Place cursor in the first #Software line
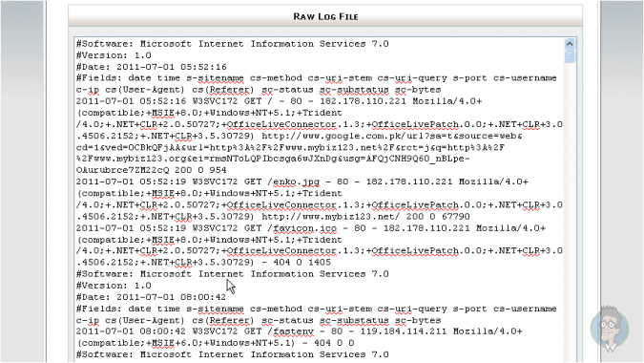Screen dimensions: 644x363 (x=233, y=44)
